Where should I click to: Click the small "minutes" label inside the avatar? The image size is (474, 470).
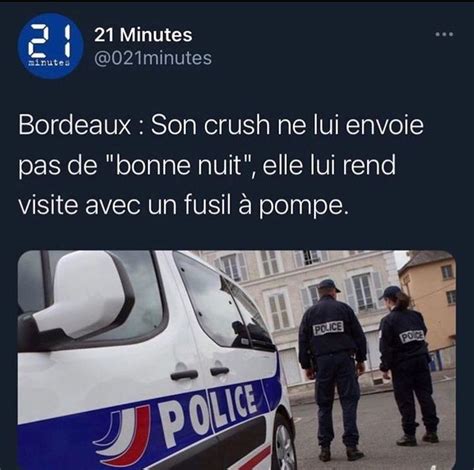pos(49,63)
